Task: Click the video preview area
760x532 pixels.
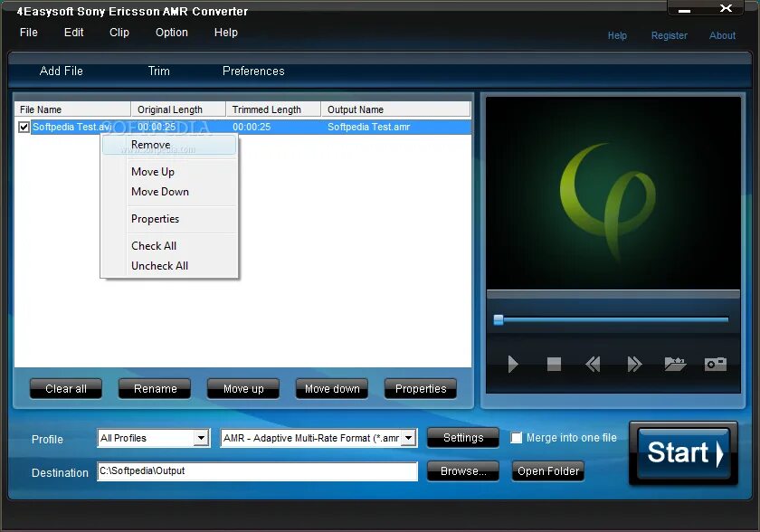Action: click(x=613, y=194)
